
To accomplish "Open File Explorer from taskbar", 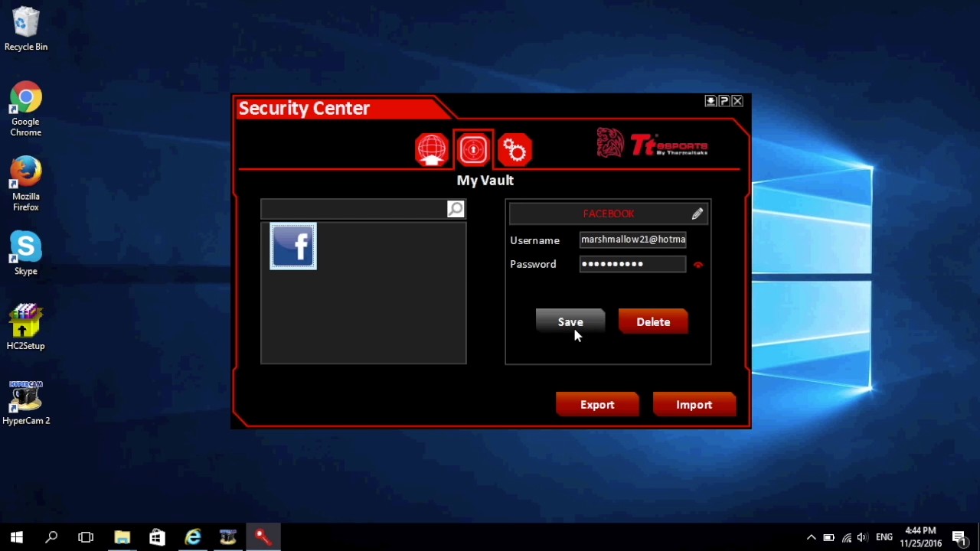I will pyautogui.click(x=122, y=537).
